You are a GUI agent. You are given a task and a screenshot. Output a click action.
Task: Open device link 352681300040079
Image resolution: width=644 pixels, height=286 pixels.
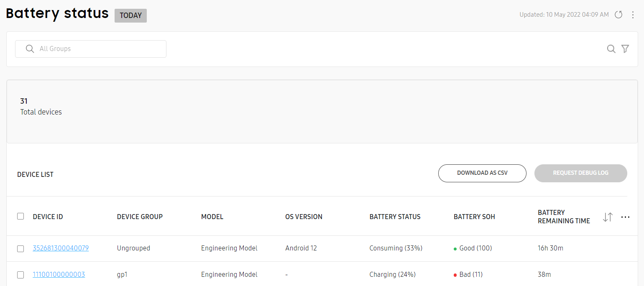(x=61, y=248)
